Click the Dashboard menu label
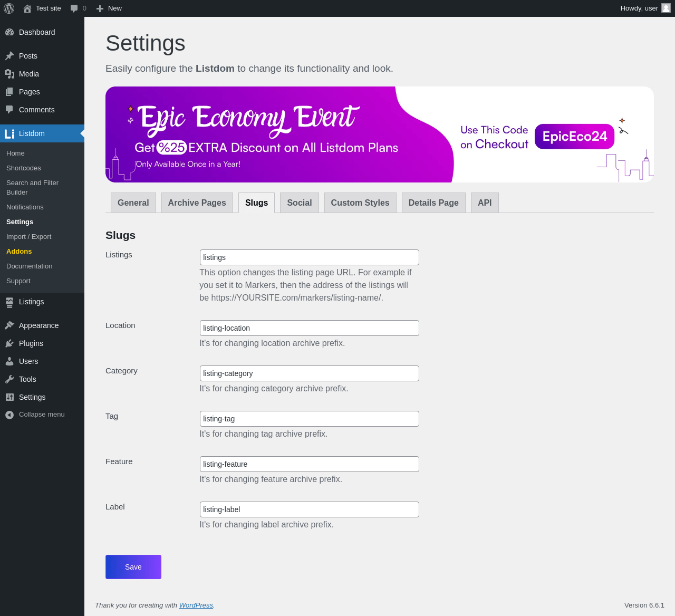This screenshot has height=616, width=675. [x=37, y=32]
